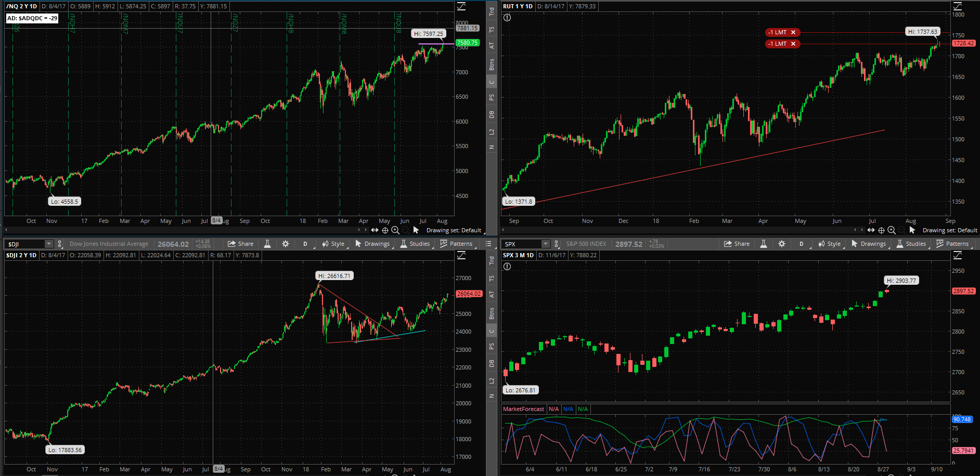Toggle the DB side tab beside /NQ chart

(x=492, y=114)
